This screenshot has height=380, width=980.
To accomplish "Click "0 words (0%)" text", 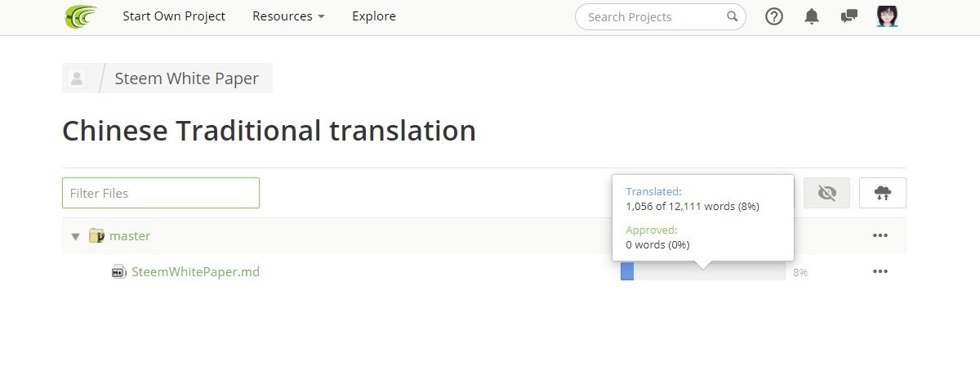I will point(658,244).
